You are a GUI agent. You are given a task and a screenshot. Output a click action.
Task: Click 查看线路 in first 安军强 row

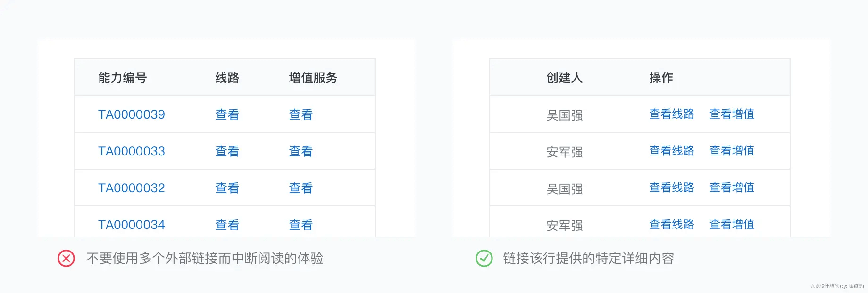click(672, 151)
